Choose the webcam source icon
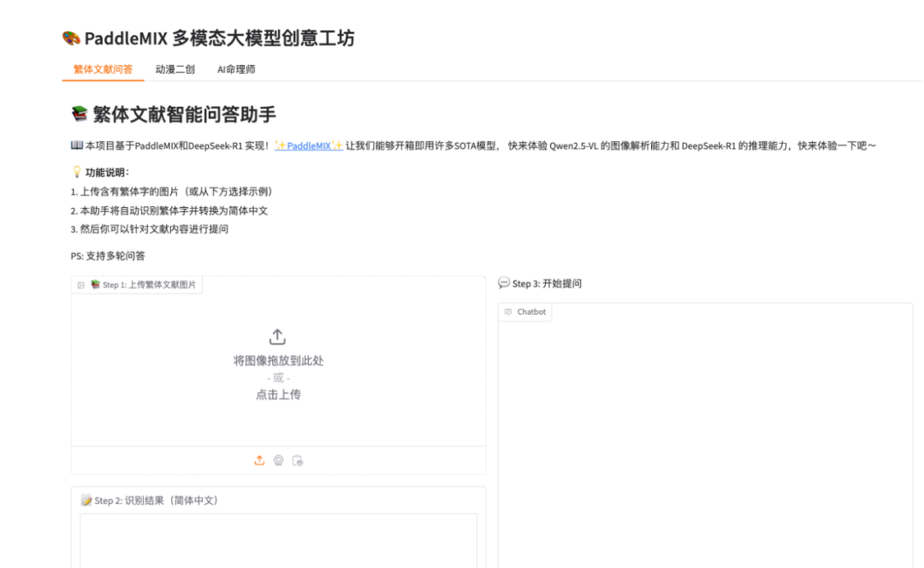Viewport: 924px width, 568px height. pyautogui.click(x=279, y=460)
